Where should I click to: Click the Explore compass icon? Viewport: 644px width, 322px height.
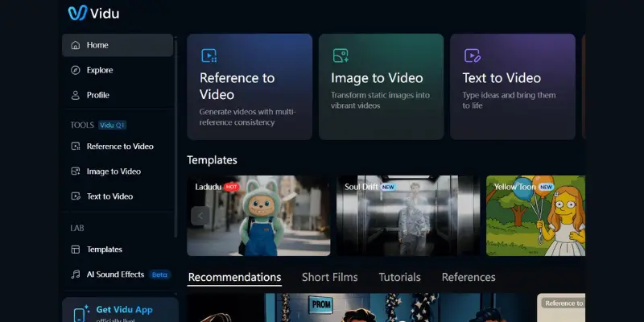(76, 70)
